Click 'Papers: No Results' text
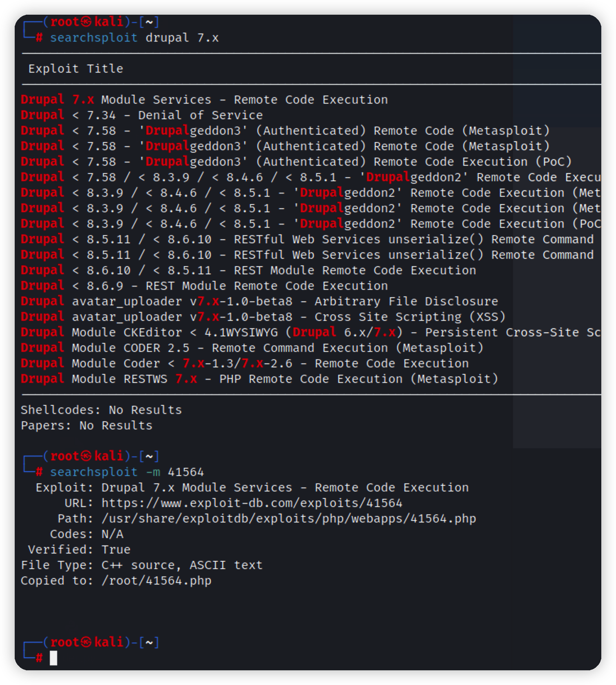 [x=87, y=425]
